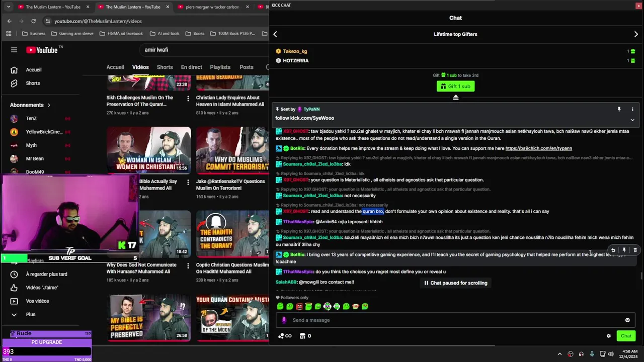Screen dimensions: 644x362
Task: Open YellowBrickCine subscription channel
Action: coord(45,132)
